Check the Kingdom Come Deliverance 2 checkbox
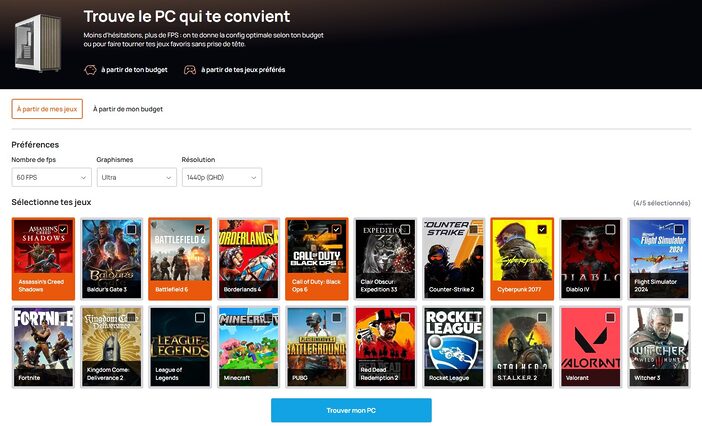The height and width of the screenshot is (426, 702). (x=132, y=318)
